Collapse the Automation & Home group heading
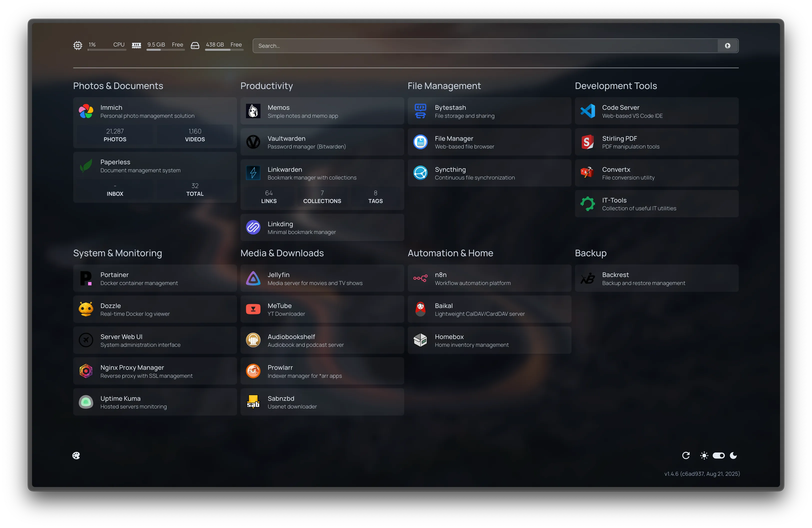The height and width of the screenshot is (528, 812). 450,253
